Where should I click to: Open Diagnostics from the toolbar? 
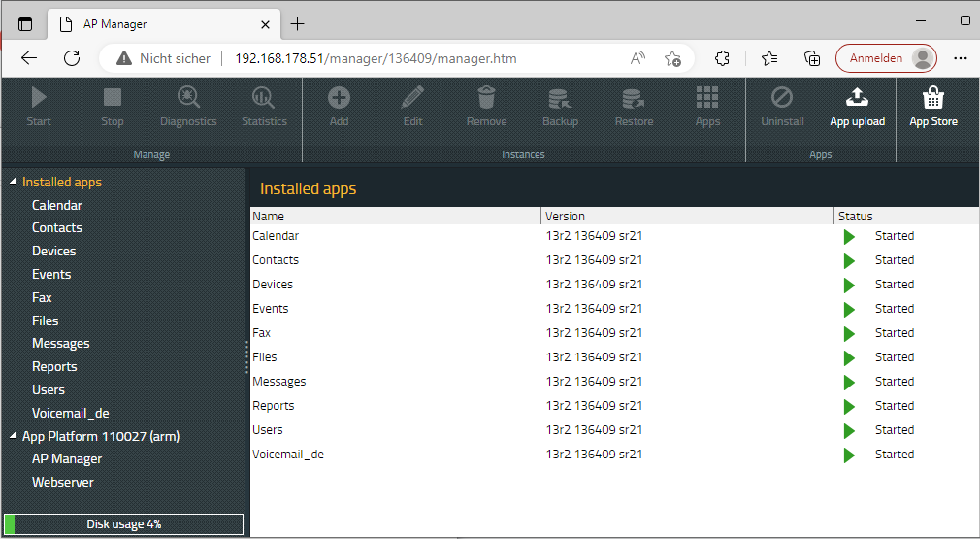point(188,98)
